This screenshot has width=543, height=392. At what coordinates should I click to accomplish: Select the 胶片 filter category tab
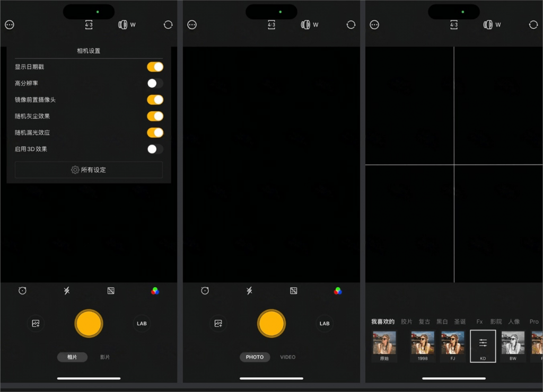click(x=407, y=322)
